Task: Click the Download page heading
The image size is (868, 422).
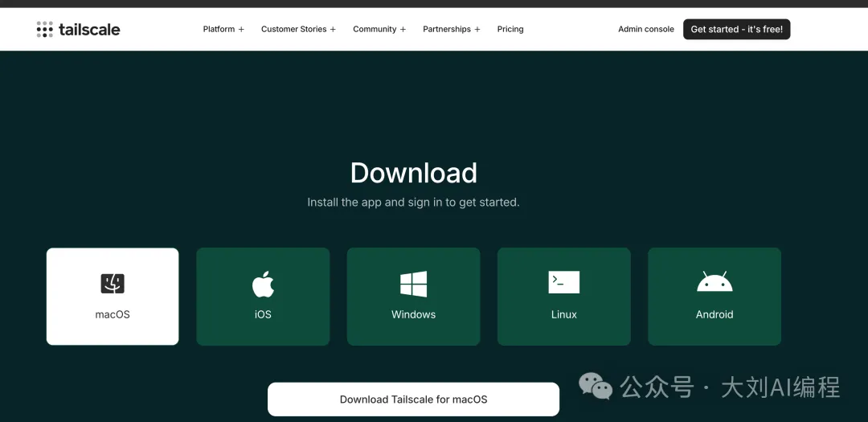Action: pos(413,173)
